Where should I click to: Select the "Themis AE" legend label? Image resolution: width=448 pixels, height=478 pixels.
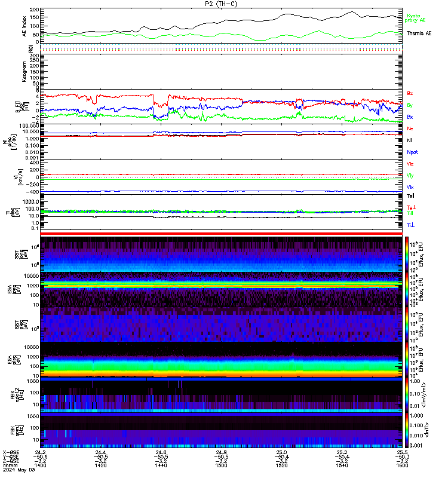click(419, 33)
